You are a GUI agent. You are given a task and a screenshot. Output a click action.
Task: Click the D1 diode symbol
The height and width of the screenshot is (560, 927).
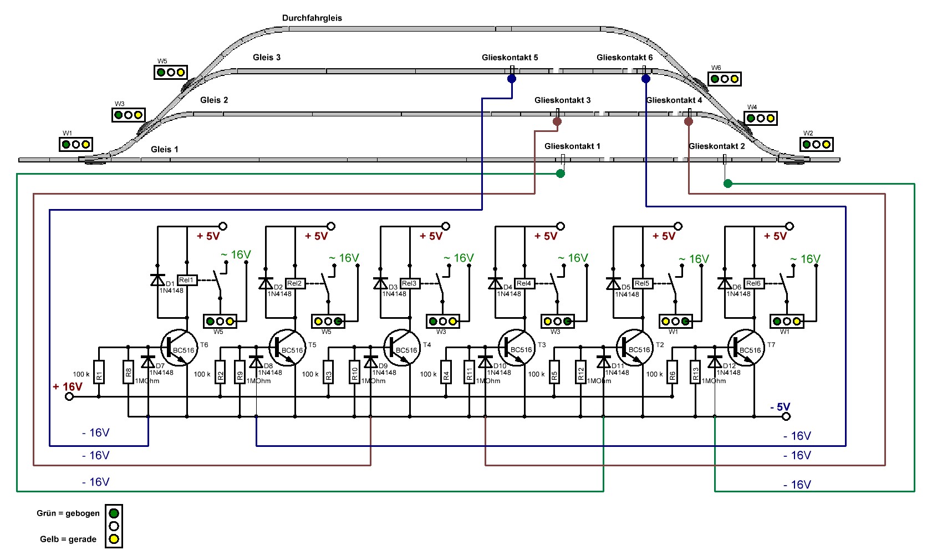pos(157,280)
